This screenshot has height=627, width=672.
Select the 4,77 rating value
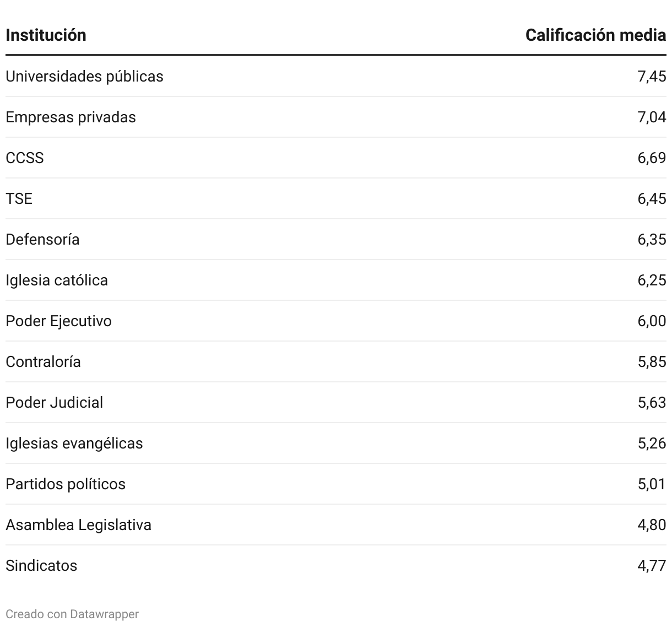652,565
